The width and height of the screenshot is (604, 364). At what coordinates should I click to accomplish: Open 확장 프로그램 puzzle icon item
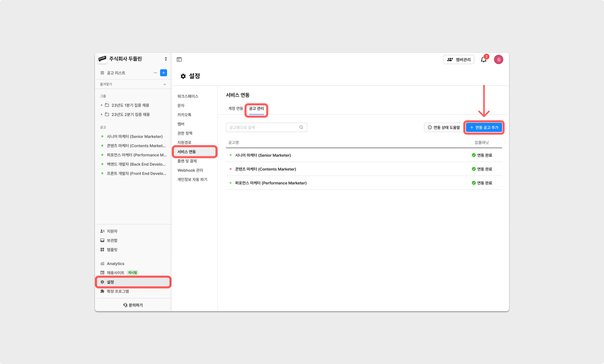118,291
